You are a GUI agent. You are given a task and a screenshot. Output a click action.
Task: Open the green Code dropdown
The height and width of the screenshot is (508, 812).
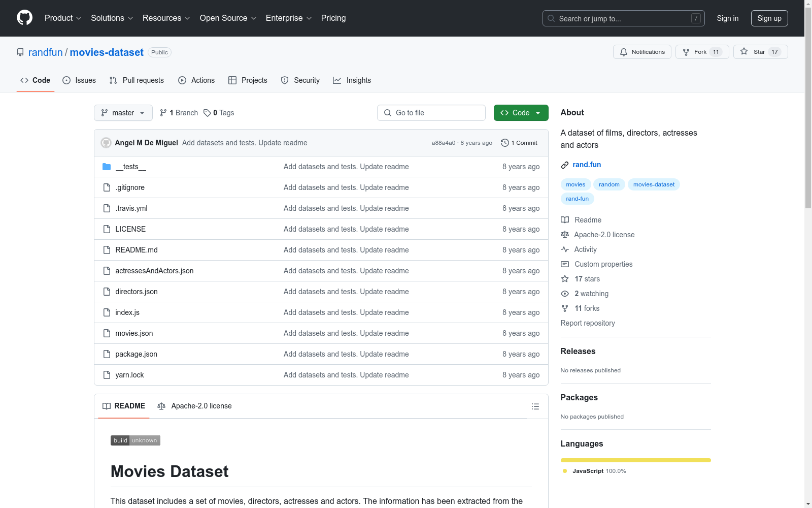521,113
